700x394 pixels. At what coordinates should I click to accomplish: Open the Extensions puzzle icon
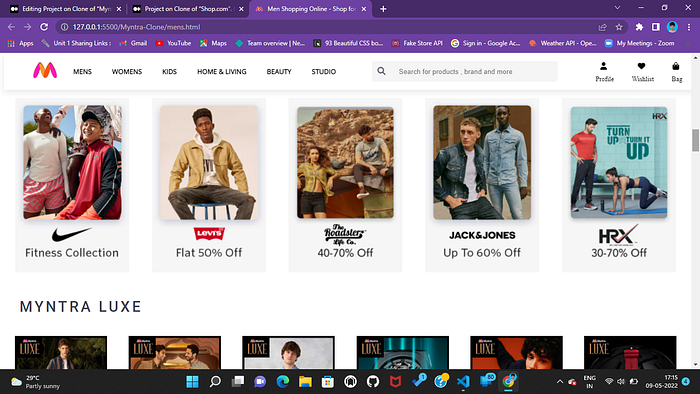click(x=639, y=27)
